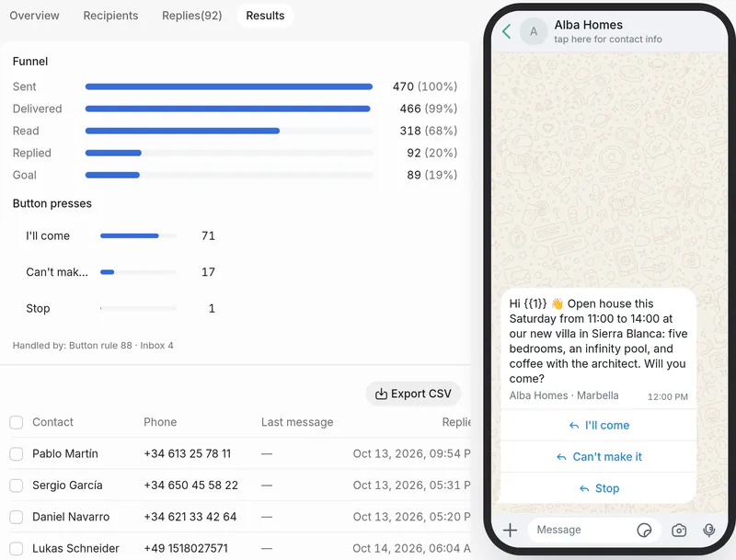Click the Read funnel progress bar
Screen dimensions: 736x560
228,131
